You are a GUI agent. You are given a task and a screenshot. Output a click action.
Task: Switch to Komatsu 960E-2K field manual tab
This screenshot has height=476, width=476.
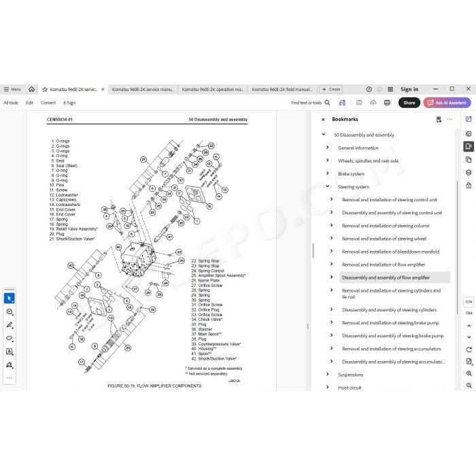(x=282, y=89)
